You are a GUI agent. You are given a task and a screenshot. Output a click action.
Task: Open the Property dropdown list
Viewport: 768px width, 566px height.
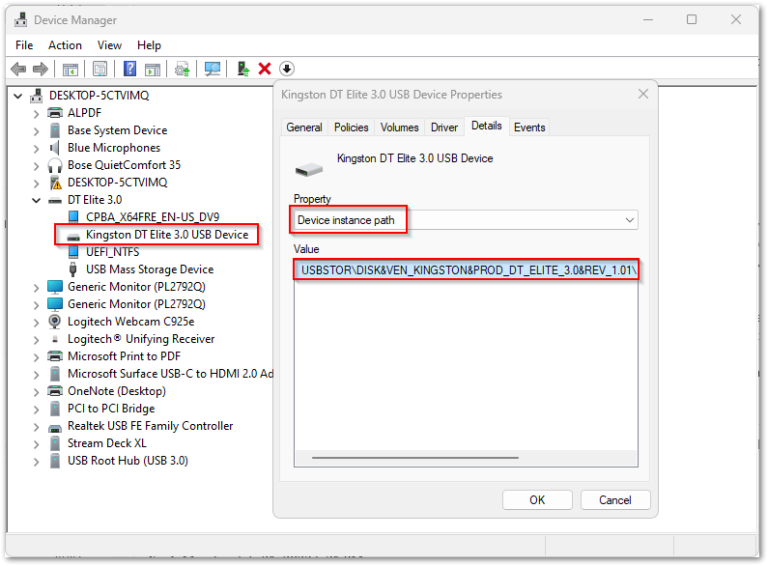pyautogui.click(x=629, y=220)
